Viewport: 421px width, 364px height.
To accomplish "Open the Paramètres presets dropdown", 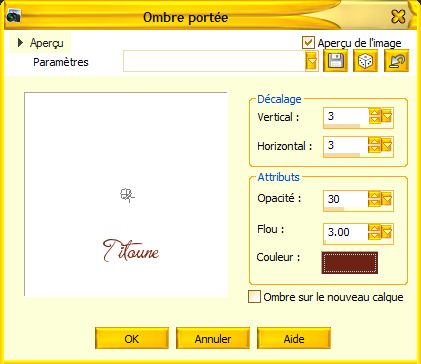I will click(311, 61).
